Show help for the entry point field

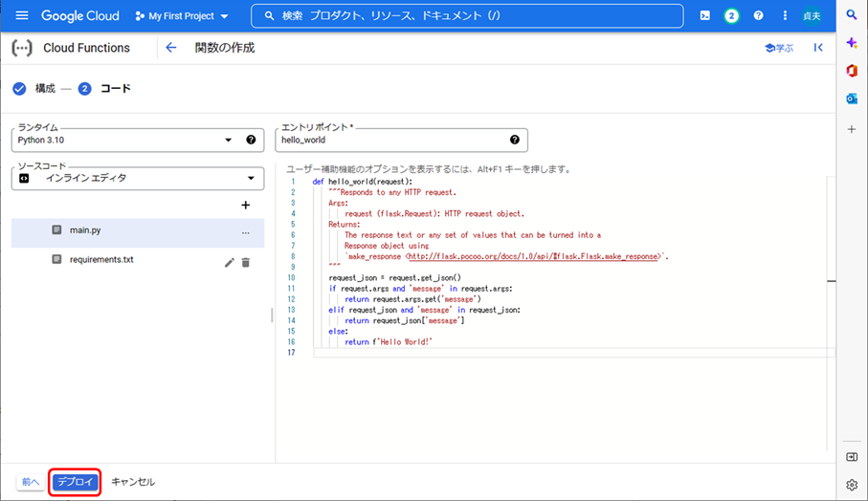click(x=515, y=140)
